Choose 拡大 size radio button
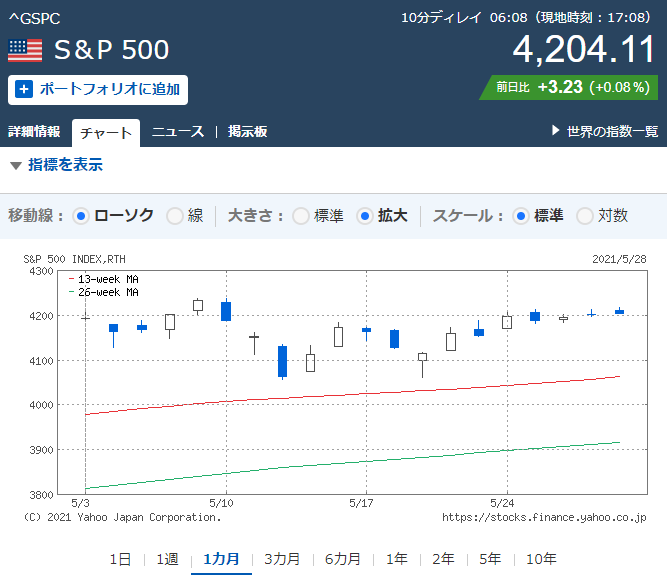Image resolution: width=667 pixels, height=579 pixels. [x=365, y=216]
